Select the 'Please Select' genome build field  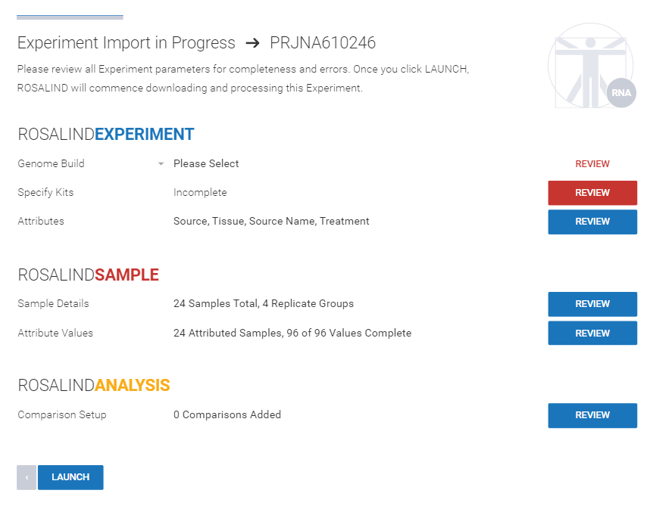click(206, 164)
